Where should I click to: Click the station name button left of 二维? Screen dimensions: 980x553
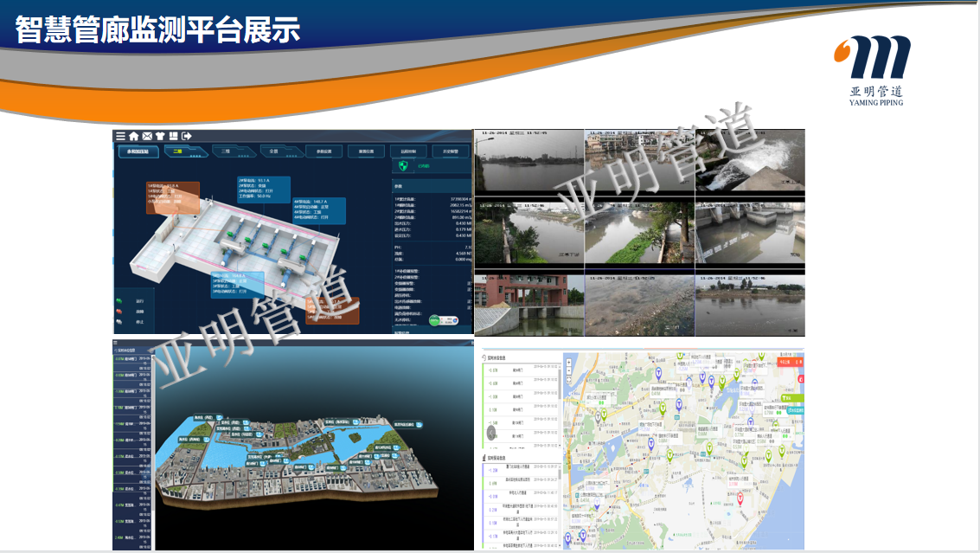[x=138, y=151]
